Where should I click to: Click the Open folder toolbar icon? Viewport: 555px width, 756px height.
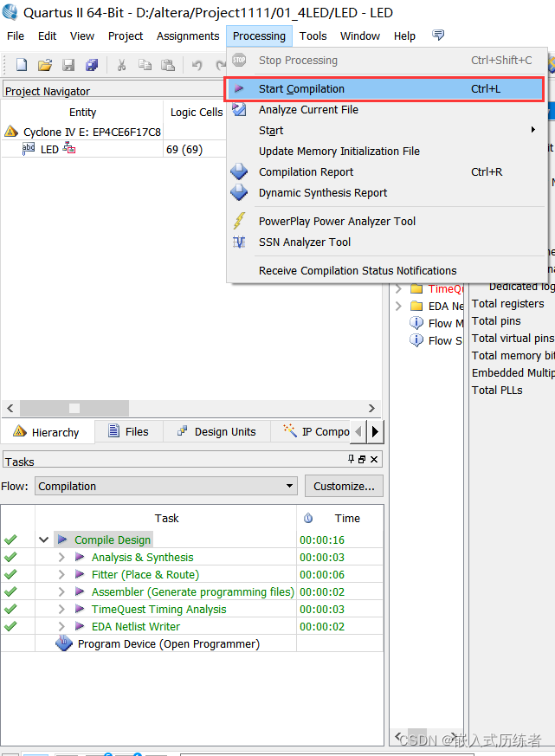tap(45, 65)
